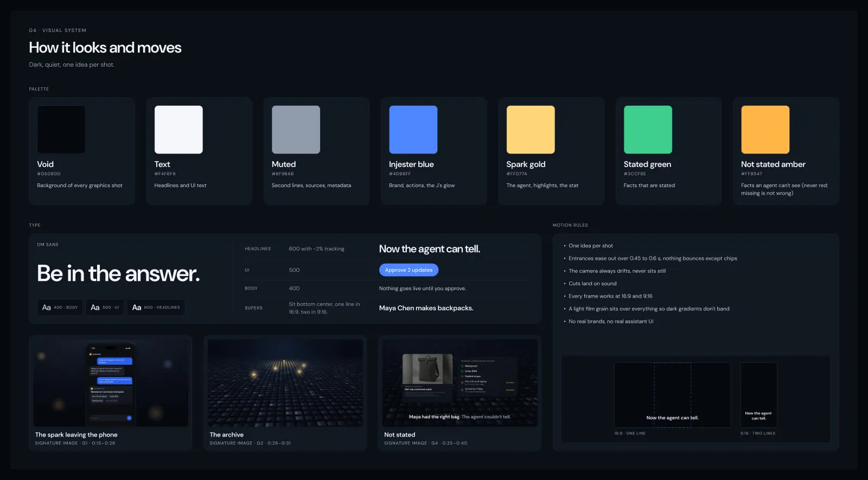Screen dimensions: 868x480
Task: Click the camera always drifts rule
Action: click(x=617, y=271)
